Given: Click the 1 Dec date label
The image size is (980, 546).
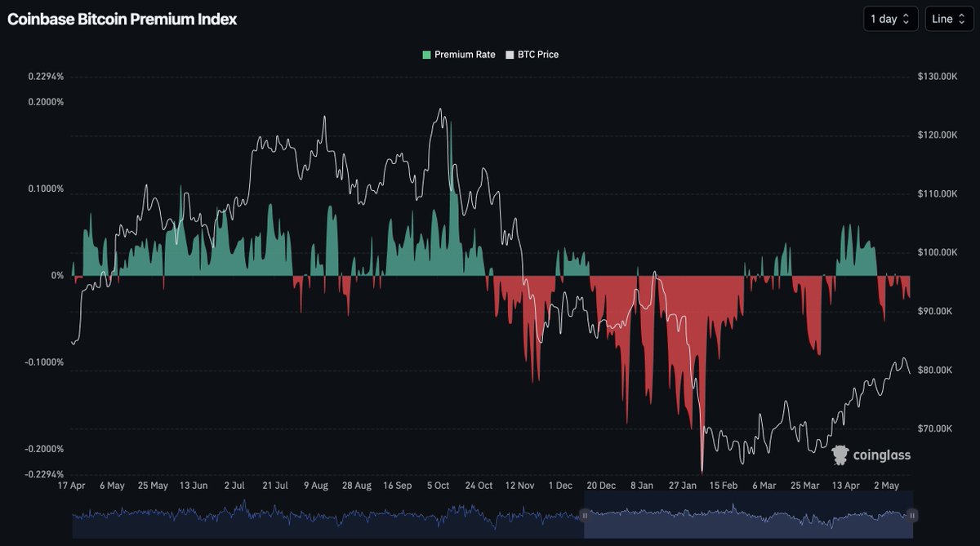Looking at the screenshot, I should pyautogui.click(x=560, y=486).
